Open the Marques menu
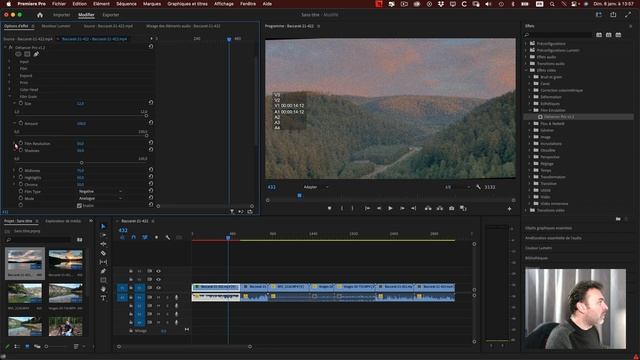The image size is (640, 360). tap(152, 4)
